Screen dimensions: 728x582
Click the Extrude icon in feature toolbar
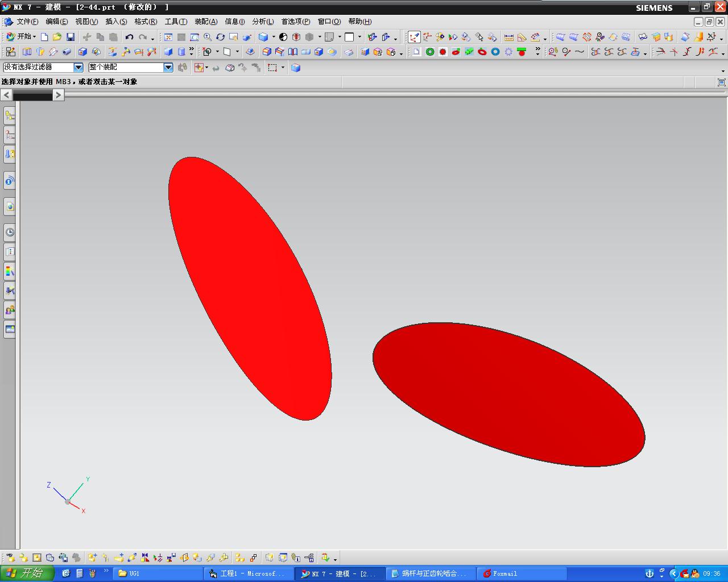(27, 52)
